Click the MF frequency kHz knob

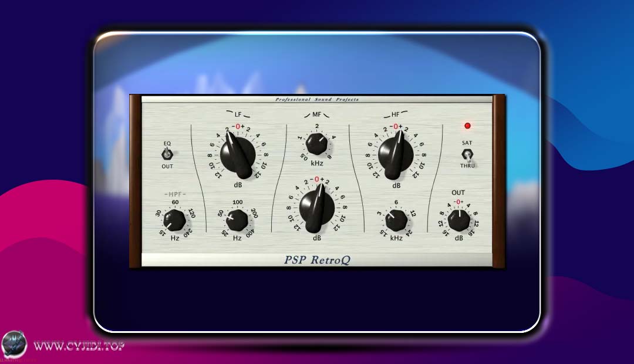pos(316,144)
